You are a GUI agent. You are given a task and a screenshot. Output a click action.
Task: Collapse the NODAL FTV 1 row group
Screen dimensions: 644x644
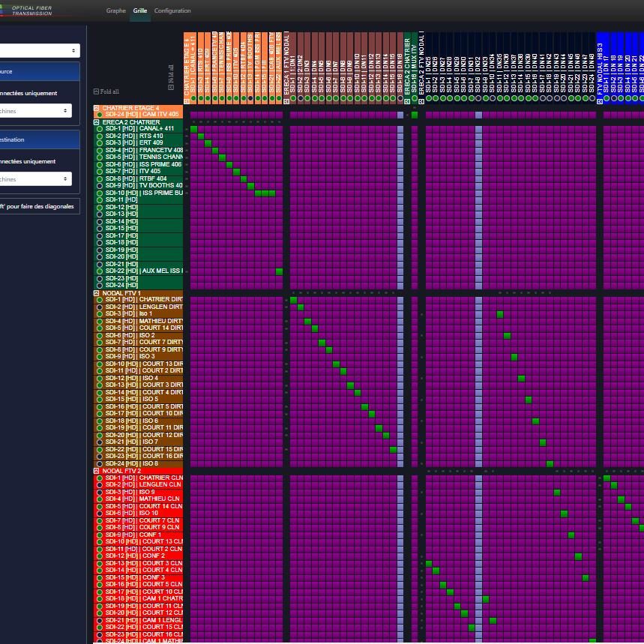tap(97, 293)
